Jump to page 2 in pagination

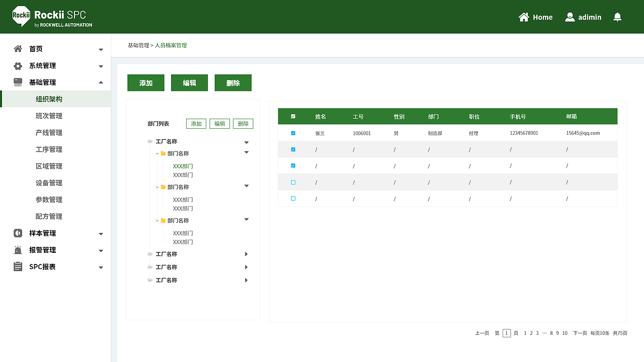pyautogui.click(x=531, y=333)
